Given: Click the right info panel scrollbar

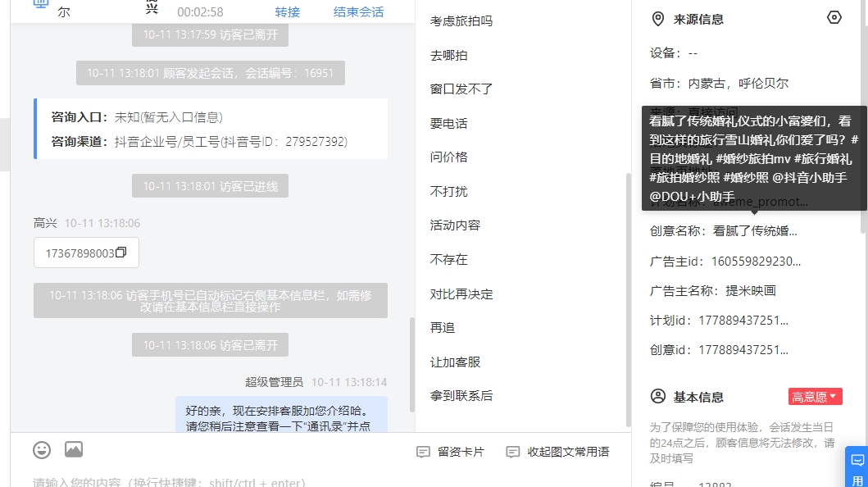Looking at the screenshot, I should [865, 116].
